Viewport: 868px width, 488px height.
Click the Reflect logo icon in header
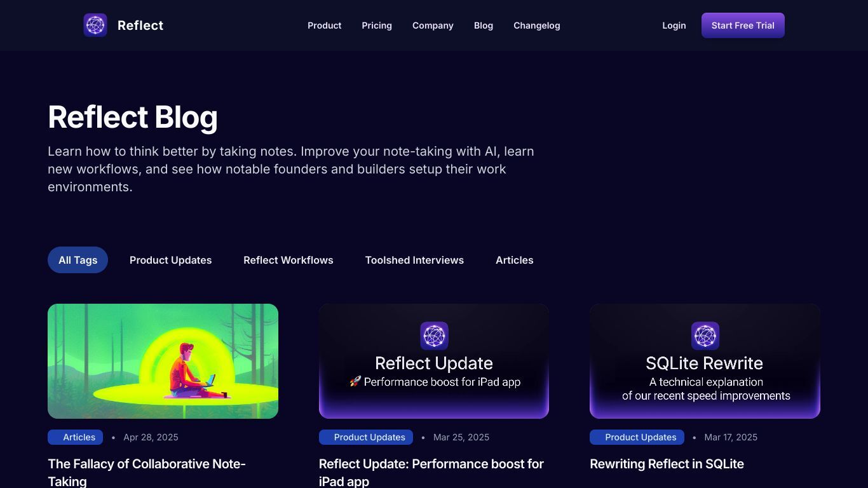point(95,25)
